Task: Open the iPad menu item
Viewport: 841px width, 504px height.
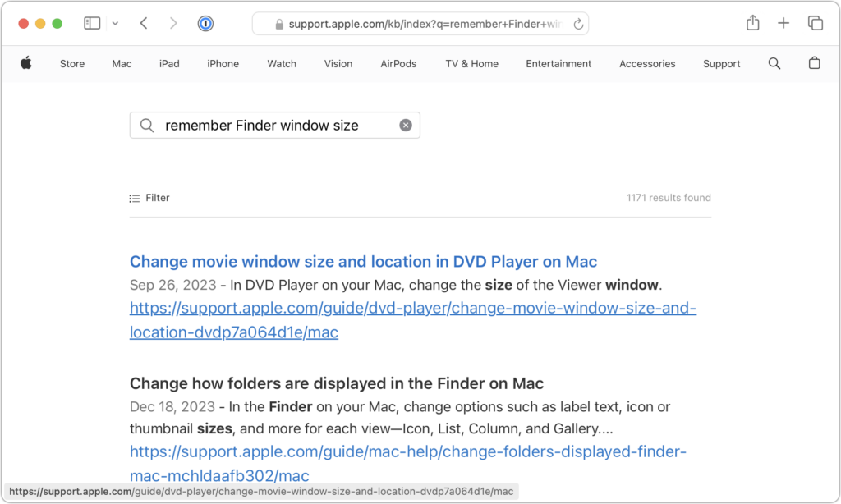Action: [169, 64]
